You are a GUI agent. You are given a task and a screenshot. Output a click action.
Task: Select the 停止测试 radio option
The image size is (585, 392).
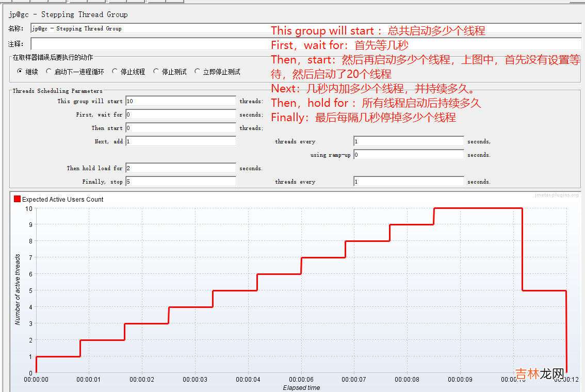[x=156, y=72]
